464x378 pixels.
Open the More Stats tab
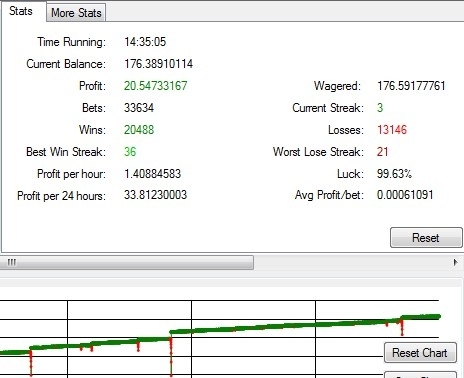[76, 13]
